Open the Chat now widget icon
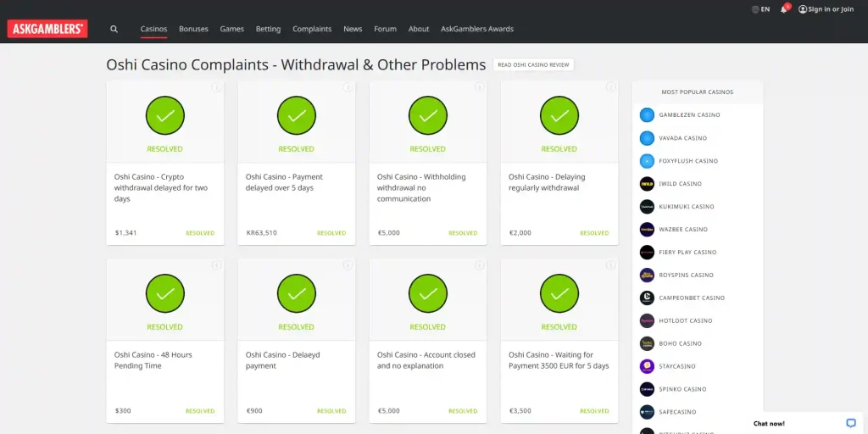The width and height of the screenshot is (868, 434). point(851,423)
